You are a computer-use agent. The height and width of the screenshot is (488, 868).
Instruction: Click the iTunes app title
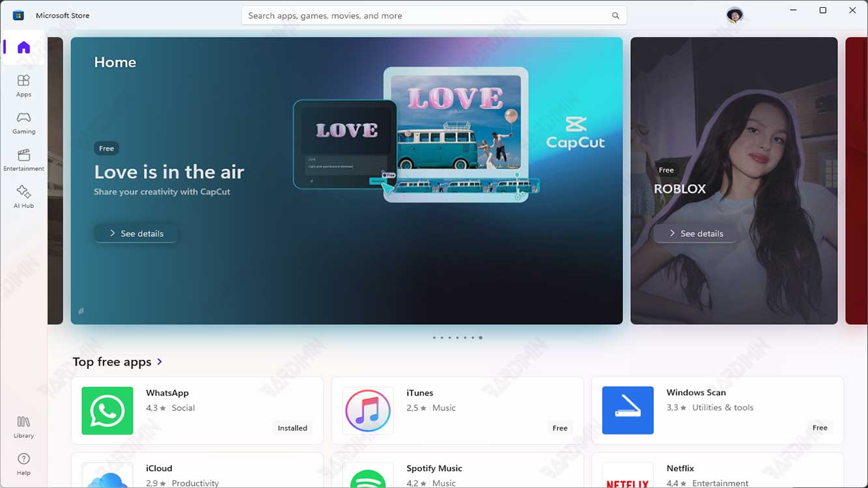[419, 393]
